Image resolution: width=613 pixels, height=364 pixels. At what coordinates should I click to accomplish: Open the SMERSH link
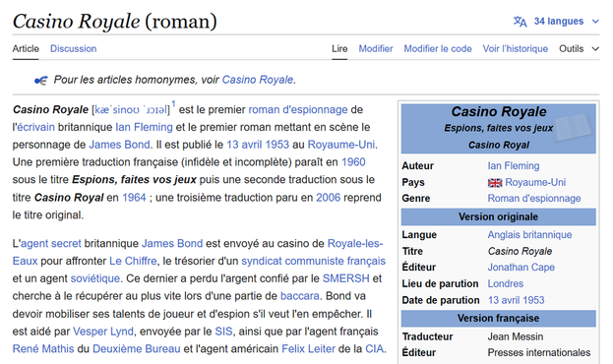tap(346, 278)
